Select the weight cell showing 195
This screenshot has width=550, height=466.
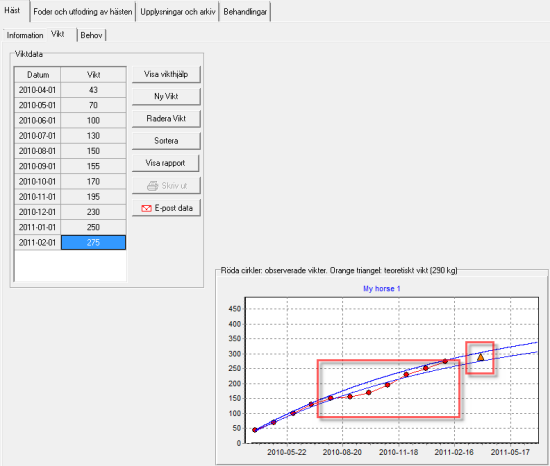point(93,197)
